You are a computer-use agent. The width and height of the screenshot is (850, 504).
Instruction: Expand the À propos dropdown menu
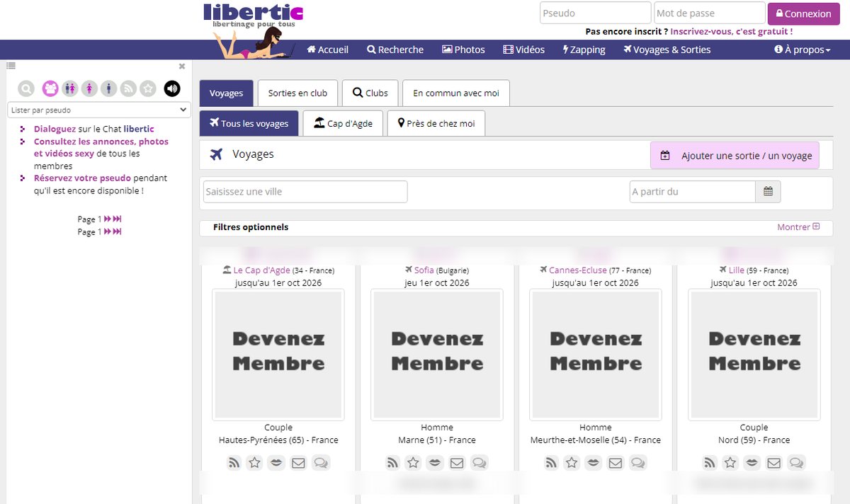coord(803,50)
